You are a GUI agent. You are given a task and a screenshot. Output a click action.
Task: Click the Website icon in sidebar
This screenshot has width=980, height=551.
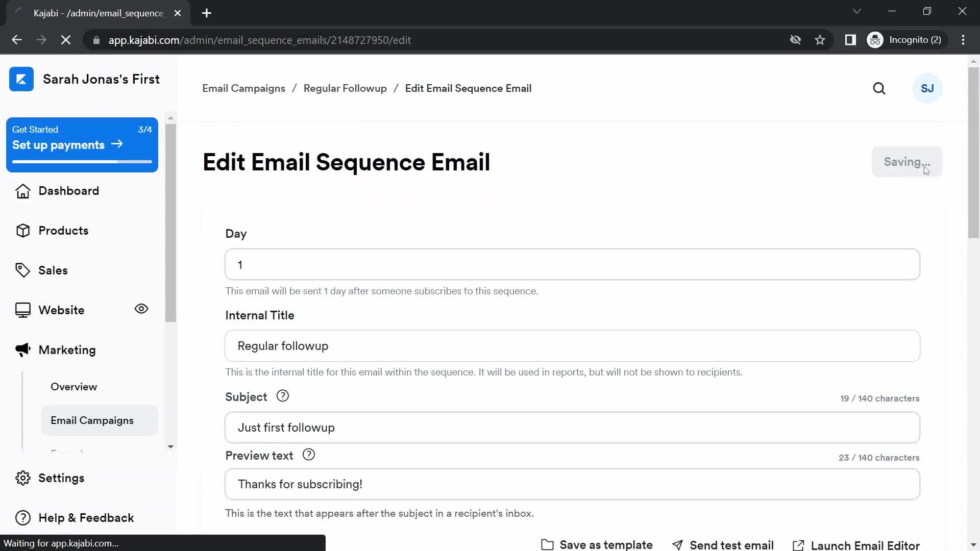(22, 310)
